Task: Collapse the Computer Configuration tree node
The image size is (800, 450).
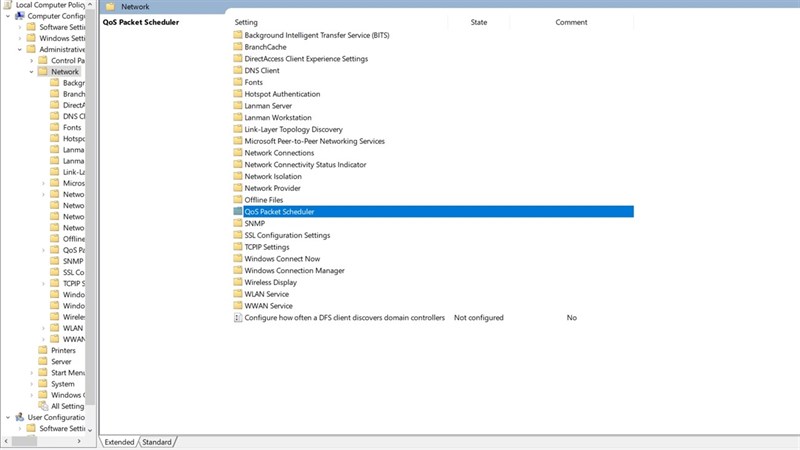Action: (x=7, y=16)
